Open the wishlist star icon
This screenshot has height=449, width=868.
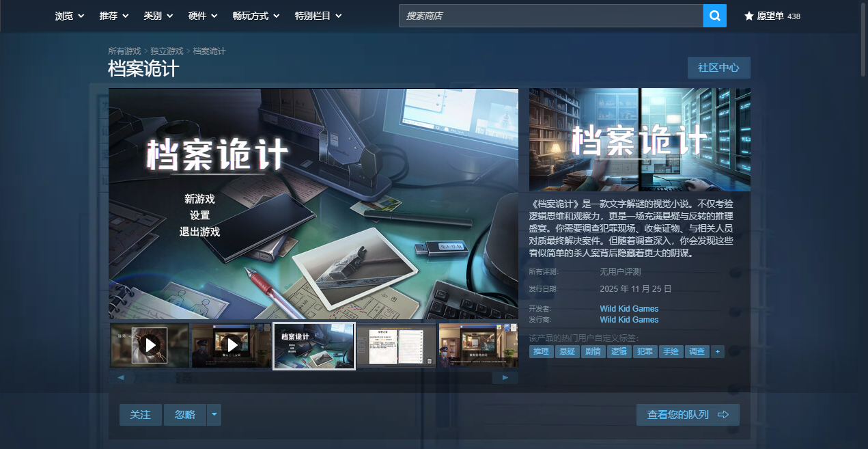pos(748,16)
